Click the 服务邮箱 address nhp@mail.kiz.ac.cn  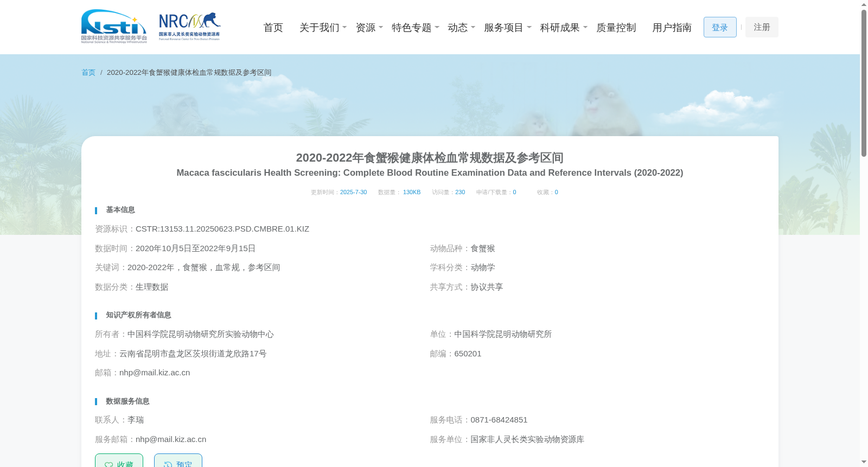pos(171,439)
